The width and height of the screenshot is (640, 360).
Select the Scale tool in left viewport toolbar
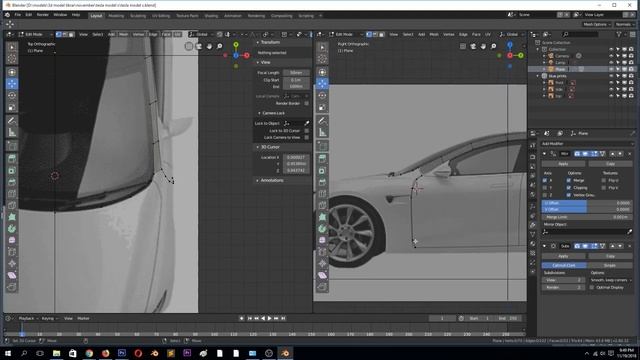(x=12, y=107)
